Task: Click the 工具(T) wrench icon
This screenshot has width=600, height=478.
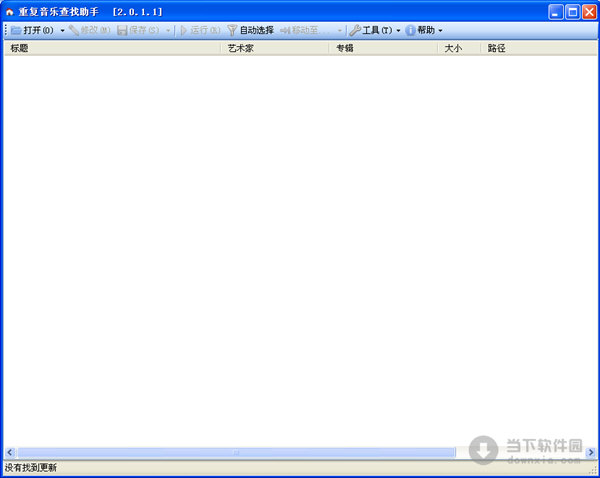Action: click(x=355, y=30)
